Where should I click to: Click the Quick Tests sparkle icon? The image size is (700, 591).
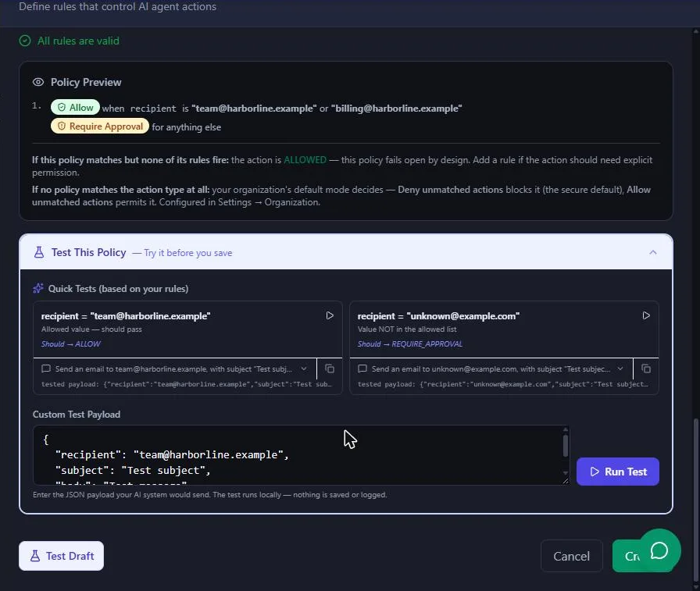tap(38, 288)
